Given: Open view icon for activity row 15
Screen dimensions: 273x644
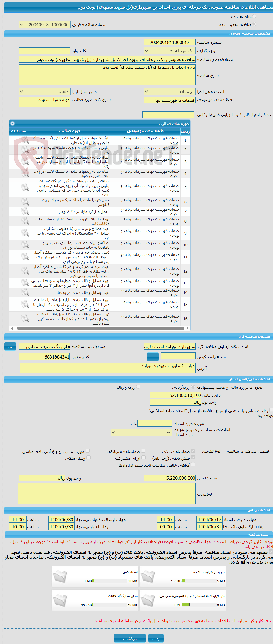Looking at the screenshot, I should [x=25, y=304].
